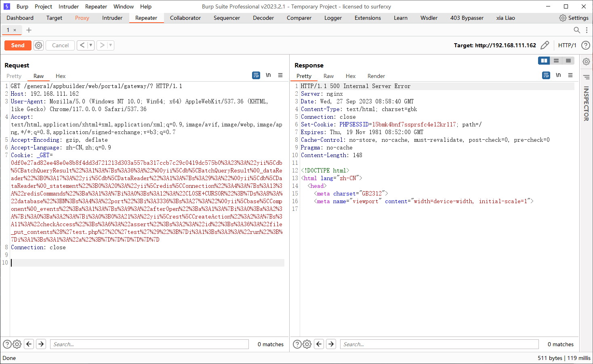Open the Response panel hamburger menu
Image resolution: width=593 pixels, height=364 pixels.
(570, 75)
